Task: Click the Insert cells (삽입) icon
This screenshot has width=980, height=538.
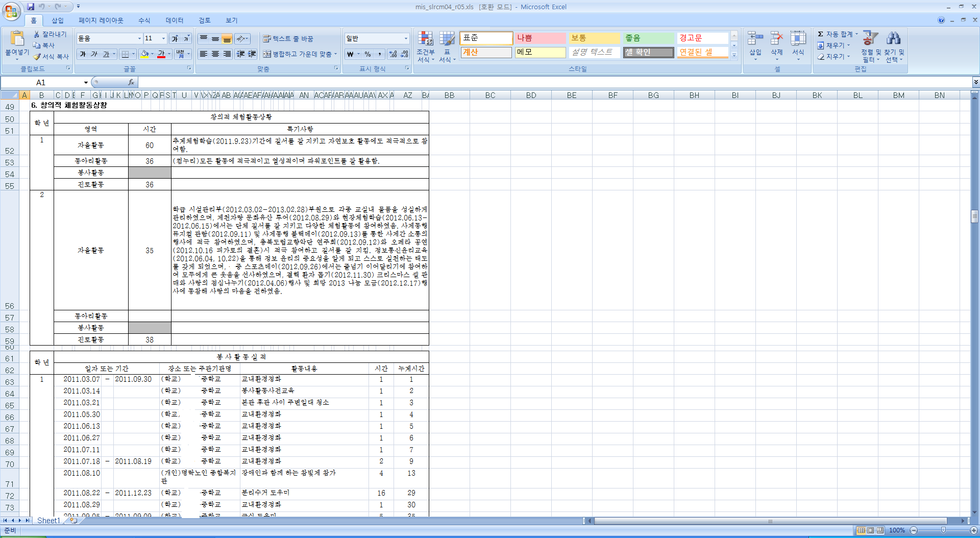Action: point(755,39)
